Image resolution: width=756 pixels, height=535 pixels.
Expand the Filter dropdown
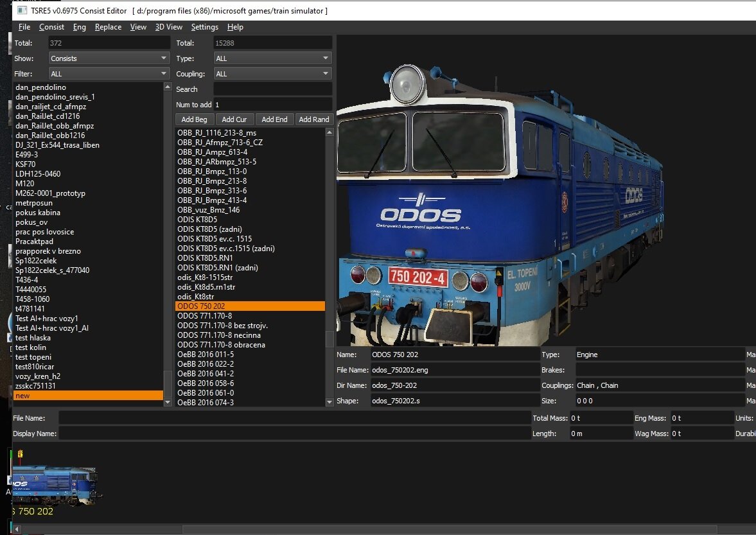pyautogui.click(x=109, y=74)
